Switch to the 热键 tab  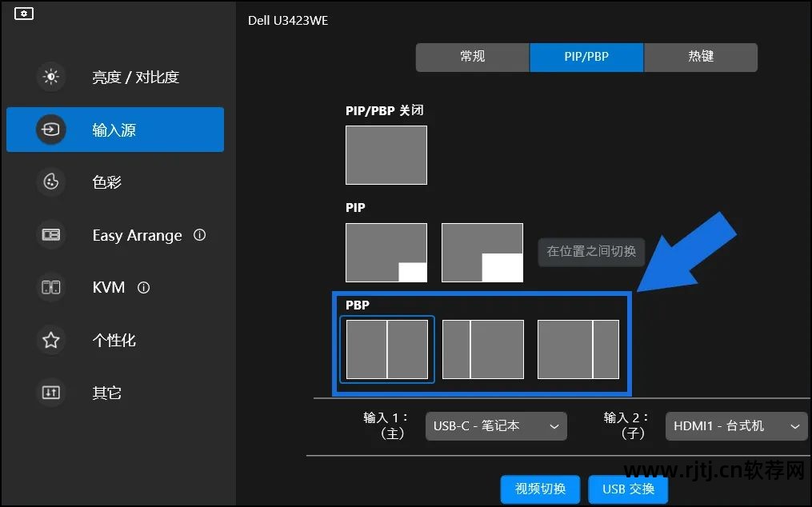click(701, 58)
